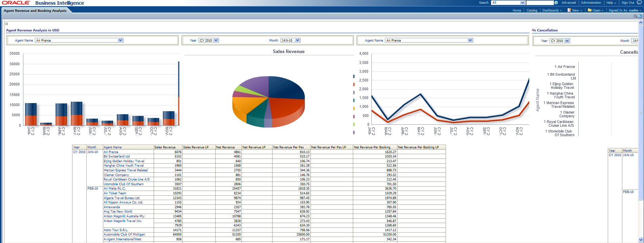Click the Air Malta R.L.C. agent link
Image resolution: width=644 pixels, height=243 pixels.
pyautogui.click(x=114, y=189)
